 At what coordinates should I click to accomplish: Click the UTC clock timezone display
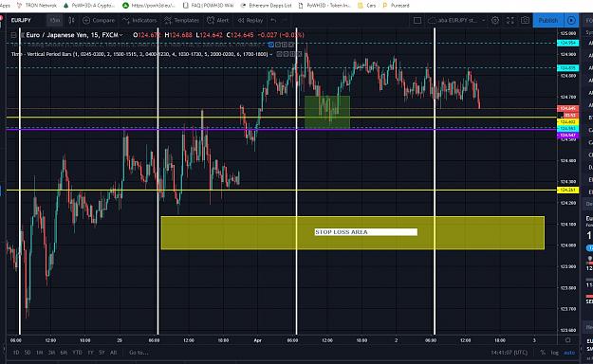tap(510, 353)
